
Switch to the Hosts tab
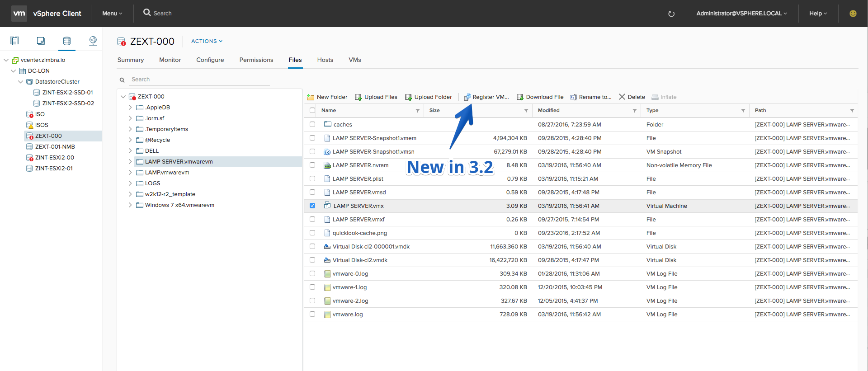[325, 60]
